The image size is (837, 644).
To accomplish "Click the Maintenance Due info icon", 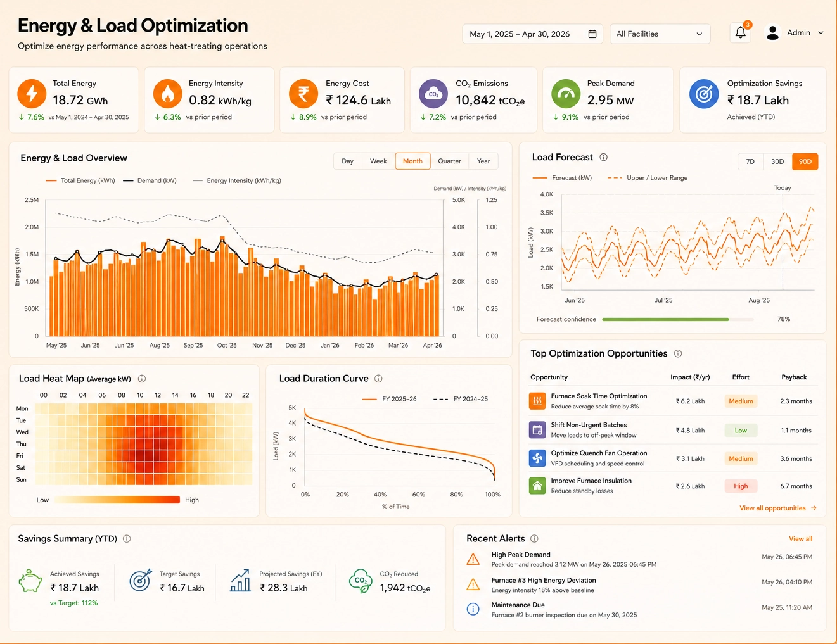I will pyautogui.click(x=473, y=609).
